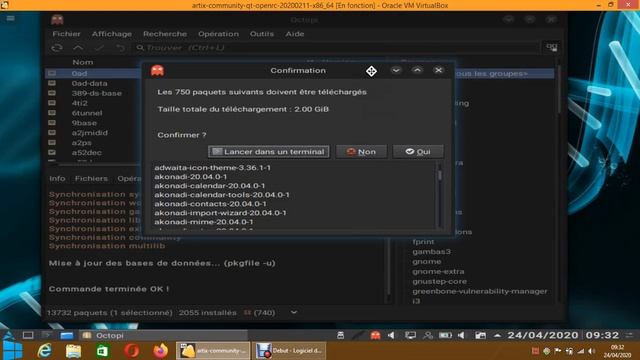
Task: Select akonadi-calendar-20.04.0-1 entry
Action: click(x=209, y=186)
